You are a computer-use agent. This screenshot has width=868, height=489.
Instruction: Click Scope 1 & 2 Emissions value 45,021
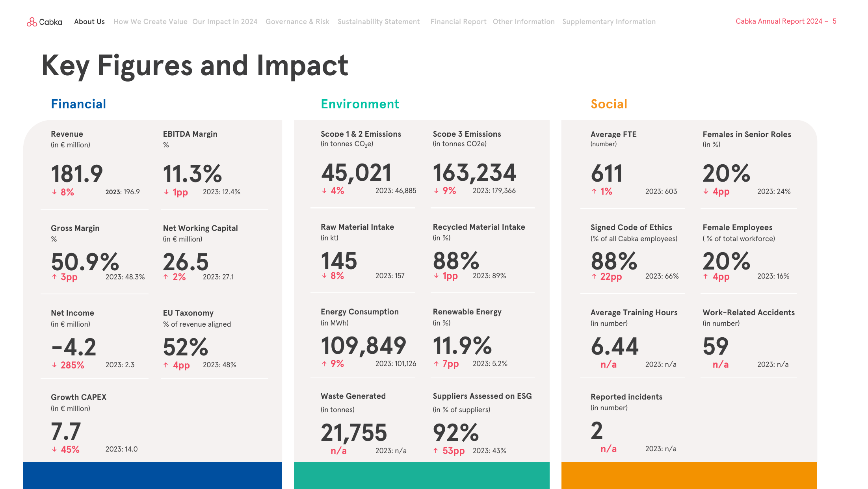click(x=356, y=173)
